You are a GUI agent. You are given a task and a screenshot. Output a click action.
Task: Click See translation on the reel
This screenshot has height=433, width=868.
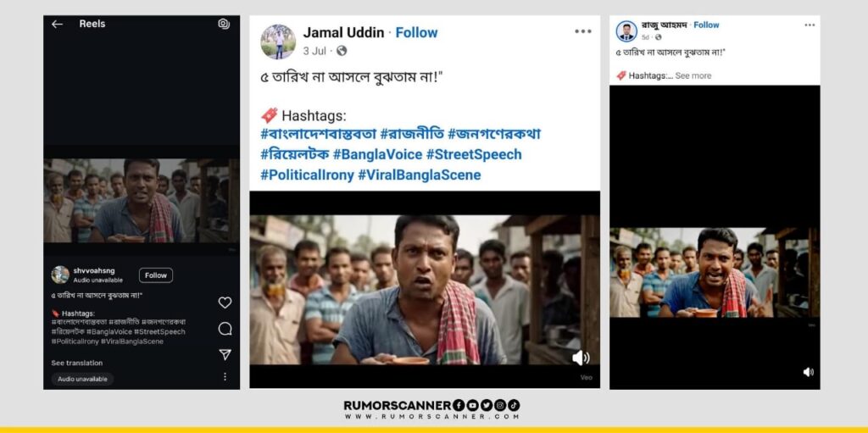point(77,364)
